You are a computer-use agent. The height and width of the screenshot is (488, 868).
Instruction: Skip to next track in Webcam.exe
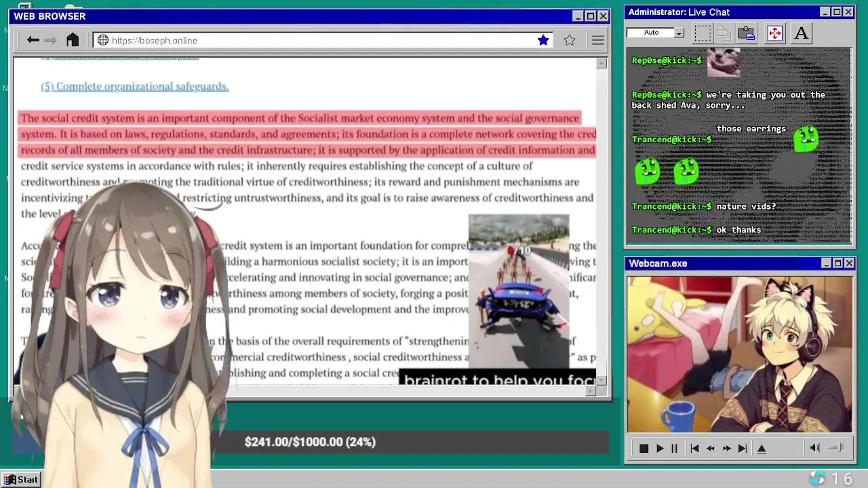(743, 449)
